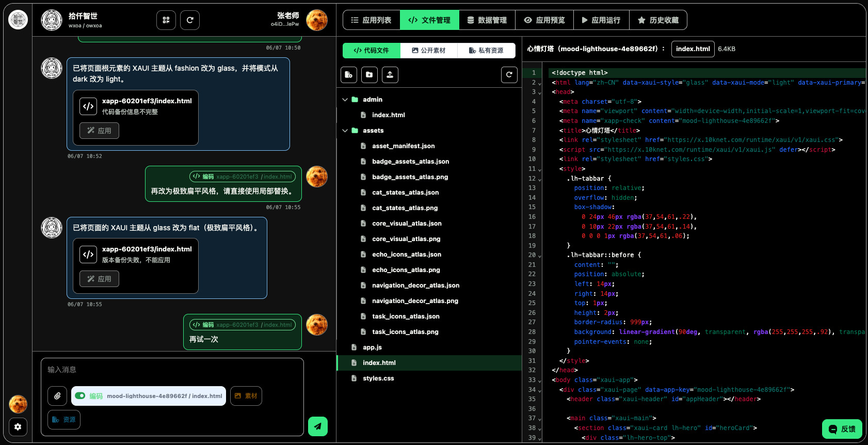Click the 输入消息 message input field
The height and width of the screenshot is (445, 868).
pyautogui.click(x=172, y=370)
